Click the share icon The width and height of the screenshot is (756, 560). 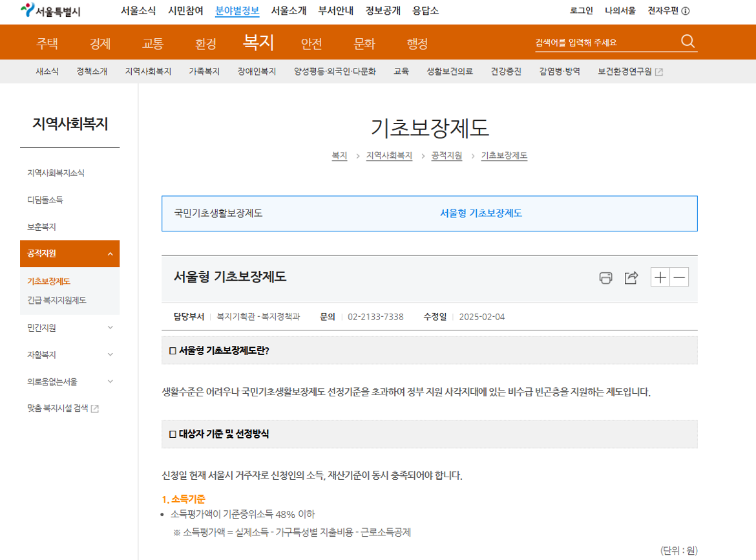pos(631,278)
